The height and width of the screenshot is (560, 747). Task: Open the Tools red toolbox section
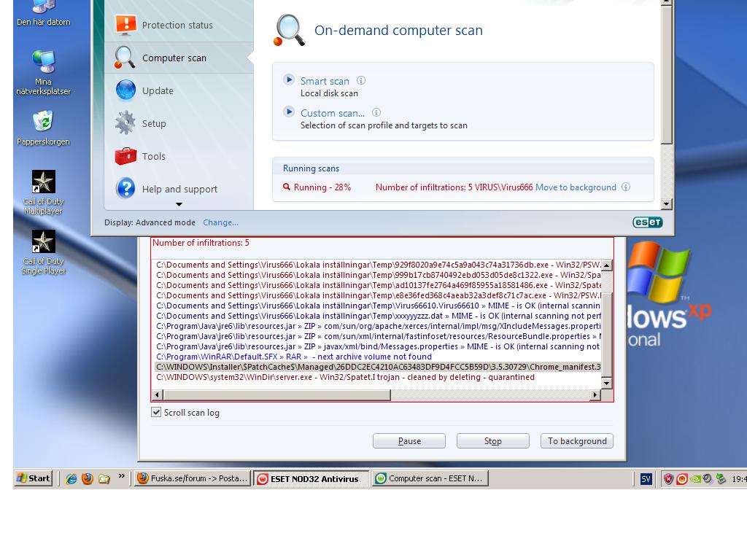click(125, 156)
